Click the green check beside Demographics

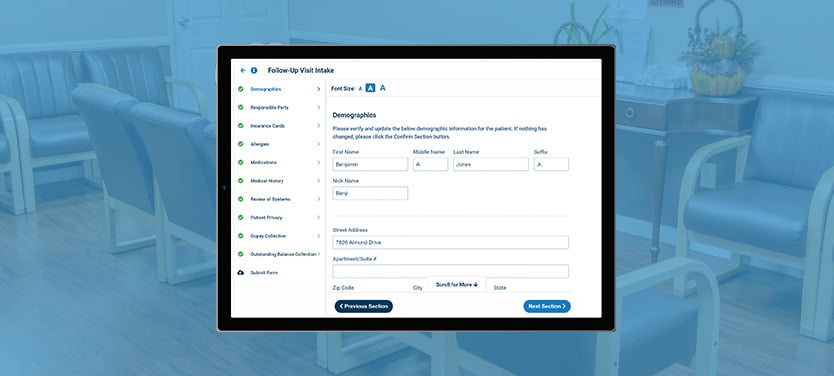[x=240, y=89]
